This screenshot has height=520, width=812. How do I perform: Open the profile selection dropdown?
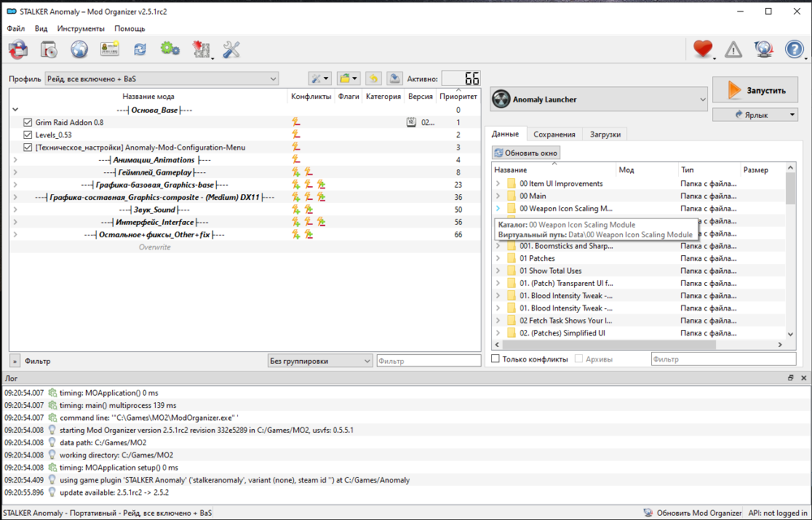pyautogui.click(x=161, y=79)
